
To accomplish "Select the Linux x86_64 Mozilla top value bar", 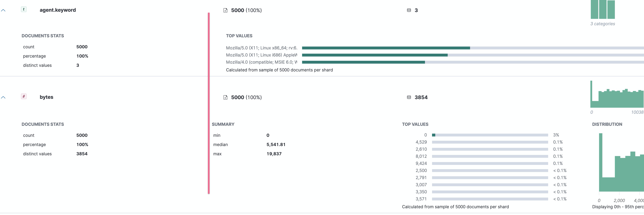I will pyautogui.click(x=386, y=48).
